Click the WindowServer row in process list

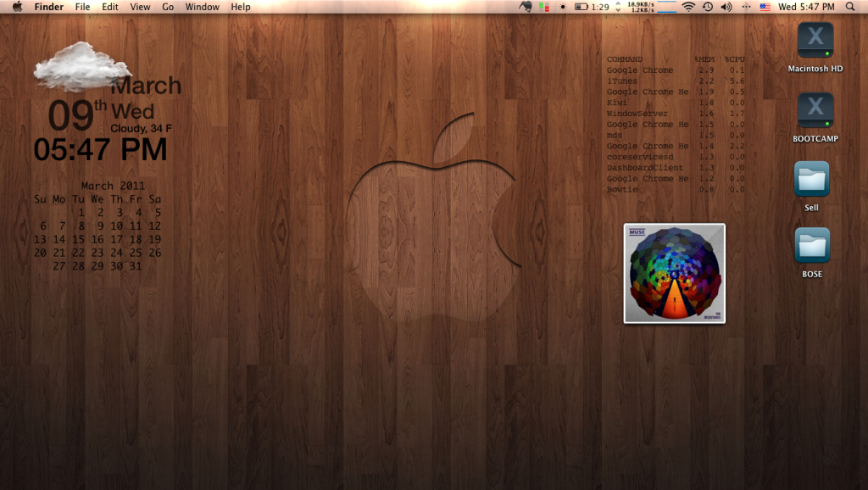pyautogui.click(x=676, y=114)
